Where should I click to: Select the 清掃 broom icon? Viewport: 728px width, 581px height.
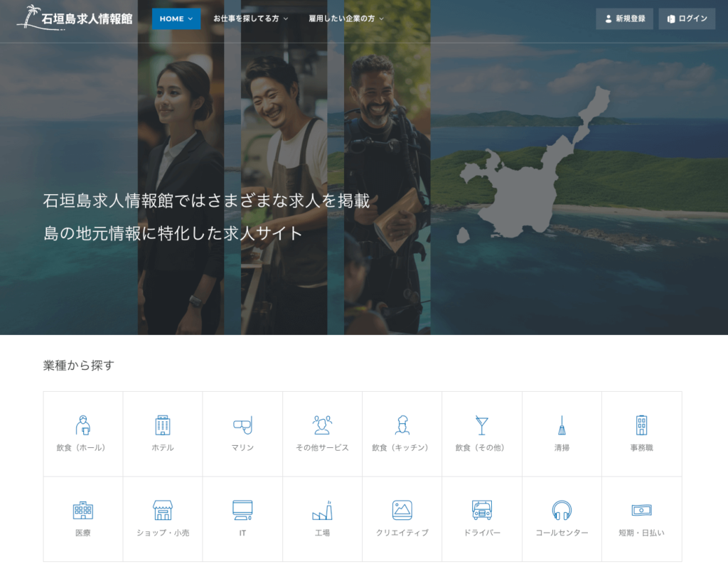pyautogui.click(x=562, y=425)
